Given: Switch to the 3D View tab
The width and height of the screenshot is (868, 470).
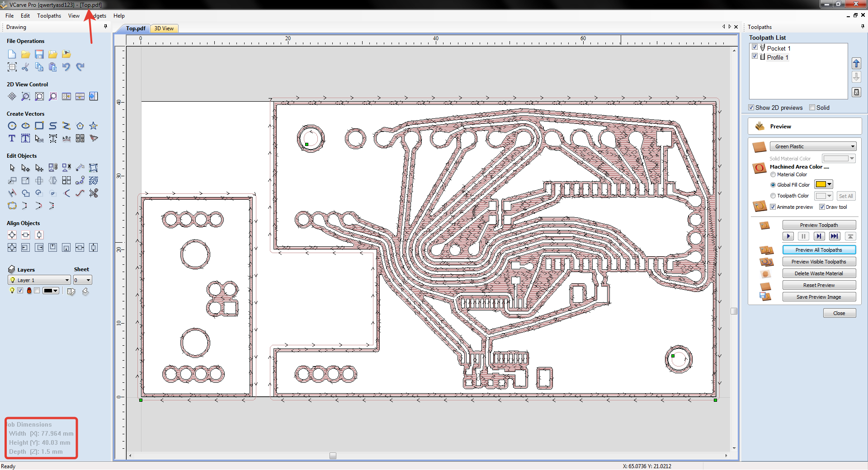Looking at the screenshot, I should pyautogui.click(x=164, y=28).
